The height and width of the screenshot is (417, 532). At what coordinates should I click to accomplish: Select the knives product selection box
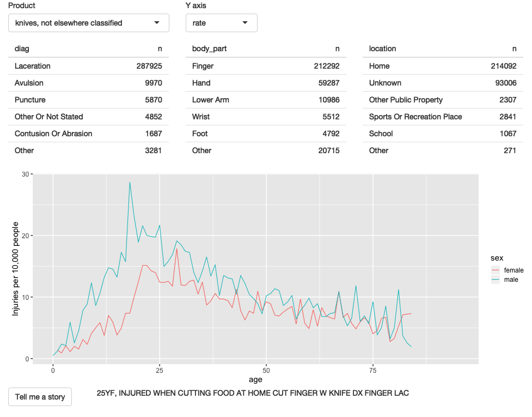tap(89, 23)
